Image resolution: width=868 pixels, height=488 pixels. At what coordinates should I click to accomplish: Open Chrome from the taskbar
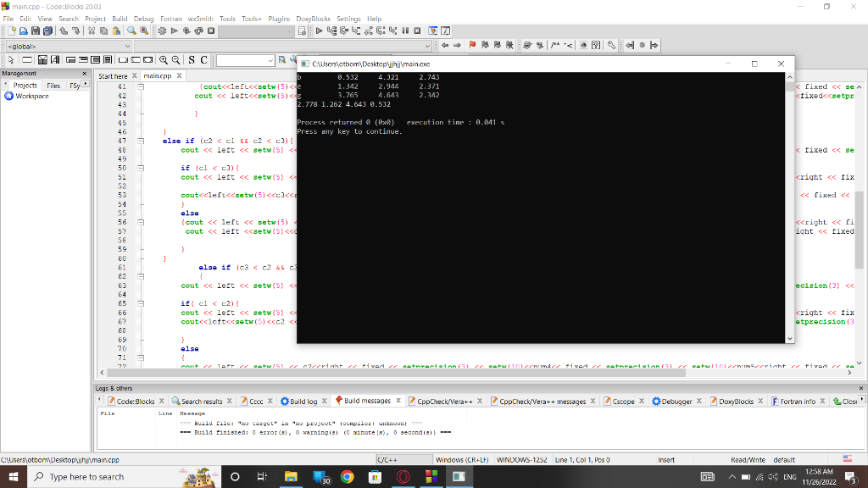[x=346, y=477]
